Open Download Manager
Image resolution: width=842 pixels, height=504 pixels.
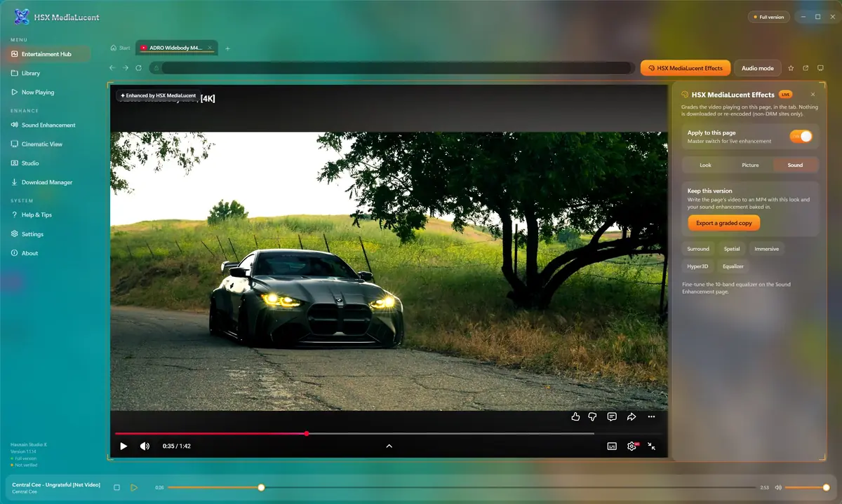[49, 182]
